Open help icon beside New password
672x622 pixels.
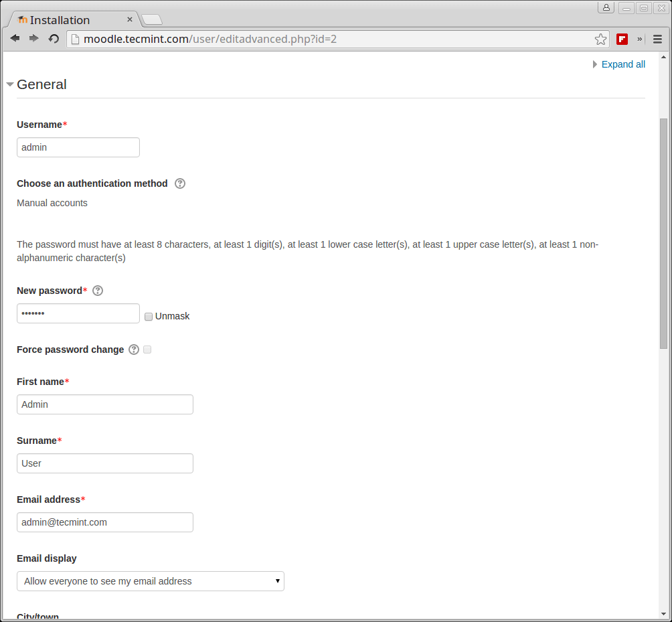coord(98,291)
